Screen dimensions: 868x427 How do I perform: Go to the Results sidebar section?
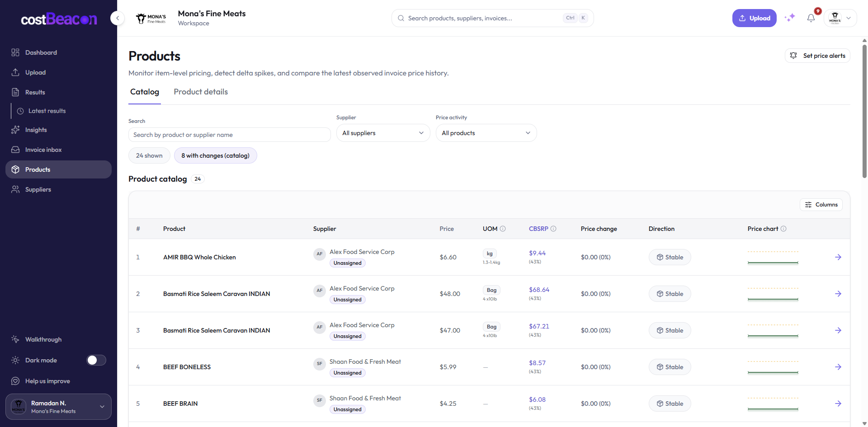click(x=58, y=92)
